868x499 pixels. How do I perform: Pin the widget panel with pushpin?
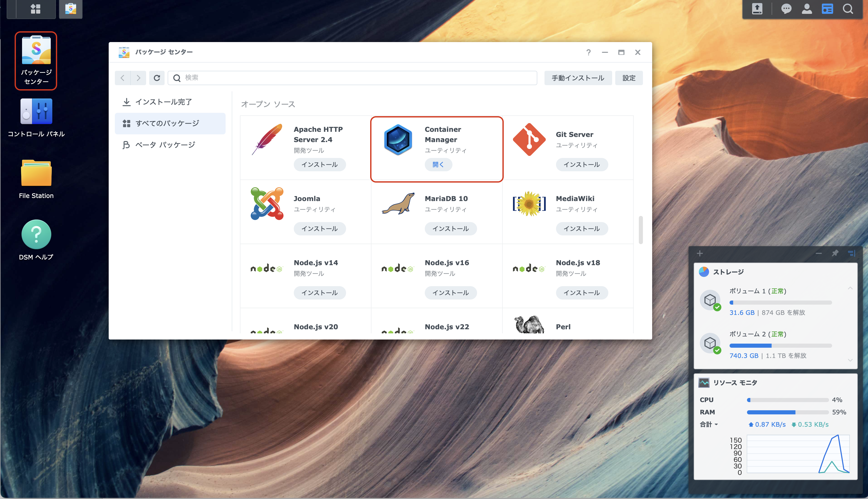835,253
